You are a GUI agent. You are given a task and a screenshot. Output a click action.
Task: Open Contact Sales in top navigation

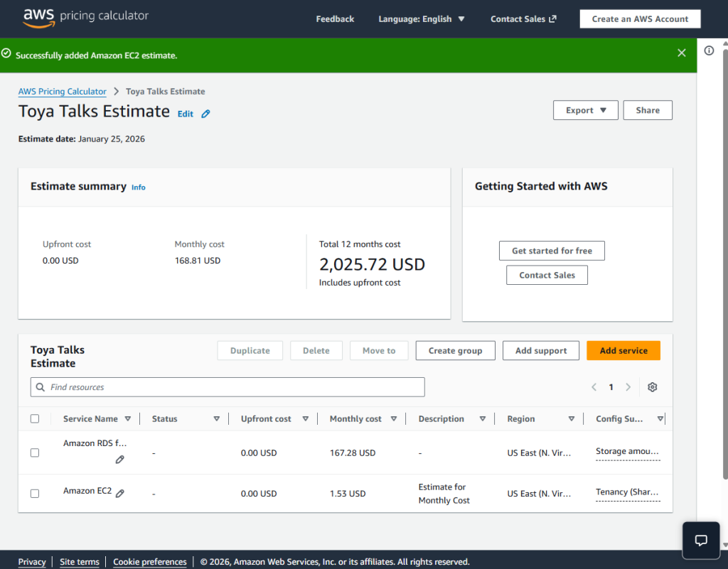click(523, 19)
